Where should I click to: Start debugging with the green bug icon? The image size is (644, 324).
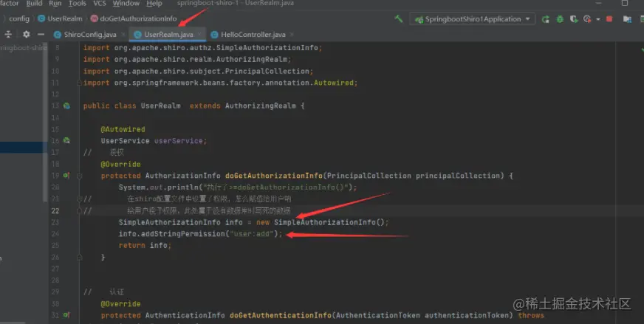559,19
